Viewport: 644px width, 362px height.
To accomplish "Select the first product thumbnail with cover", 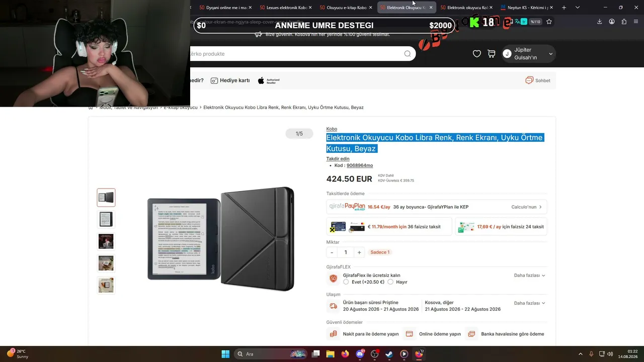I will pos(106,198).
